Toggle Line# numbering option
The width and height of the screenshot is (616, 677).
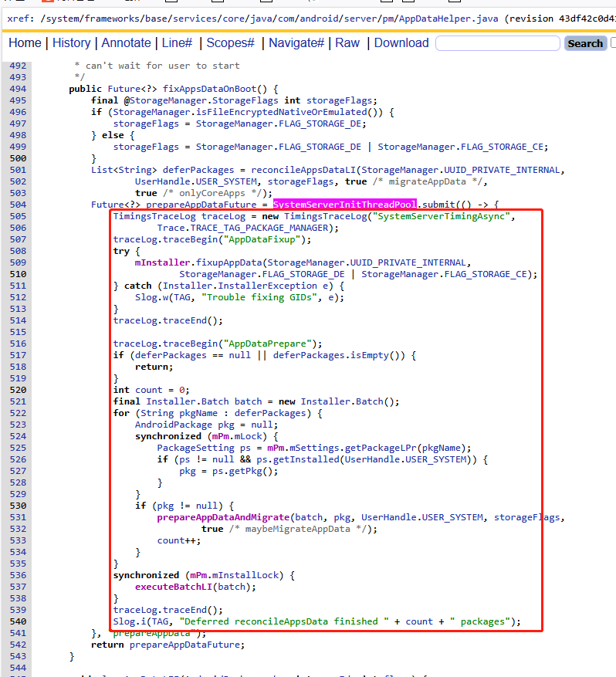(x=177, y=43)
